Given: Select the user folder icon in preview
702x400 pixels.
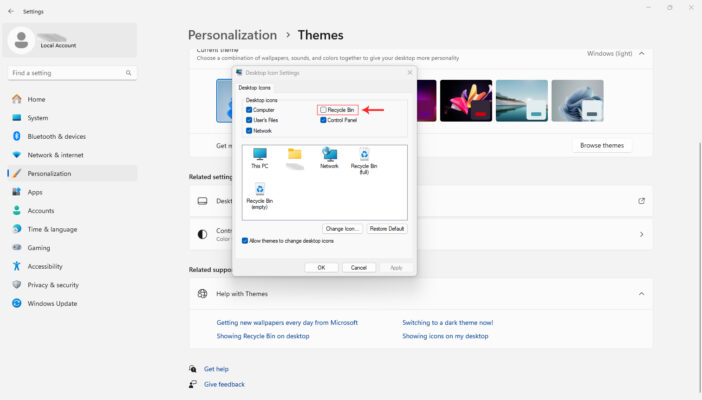Looking at the screenshot, I should [294, 155].
